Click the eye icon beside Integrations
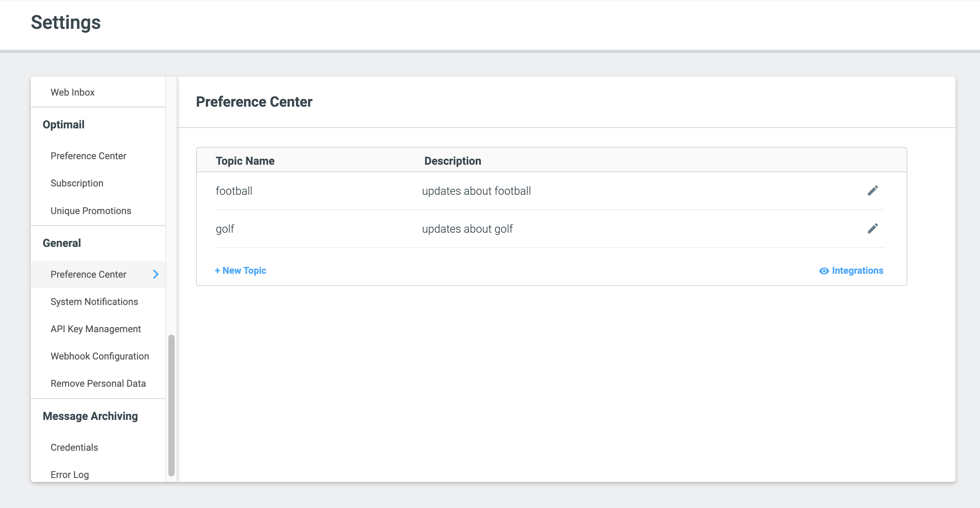This screenshot has height=508, width=980. (824, 271)
